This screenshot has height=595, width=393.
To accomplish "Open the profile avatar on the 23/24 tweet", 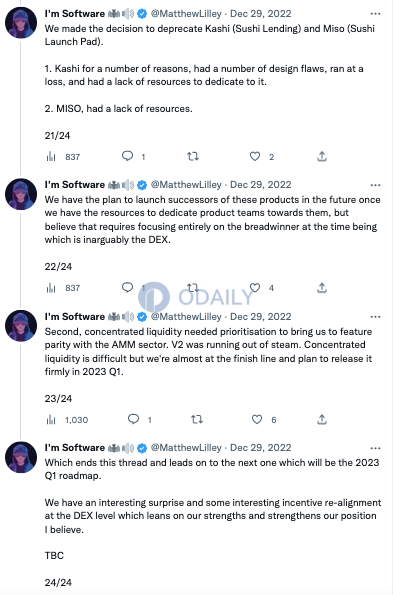I will click(x=21, y=326).
